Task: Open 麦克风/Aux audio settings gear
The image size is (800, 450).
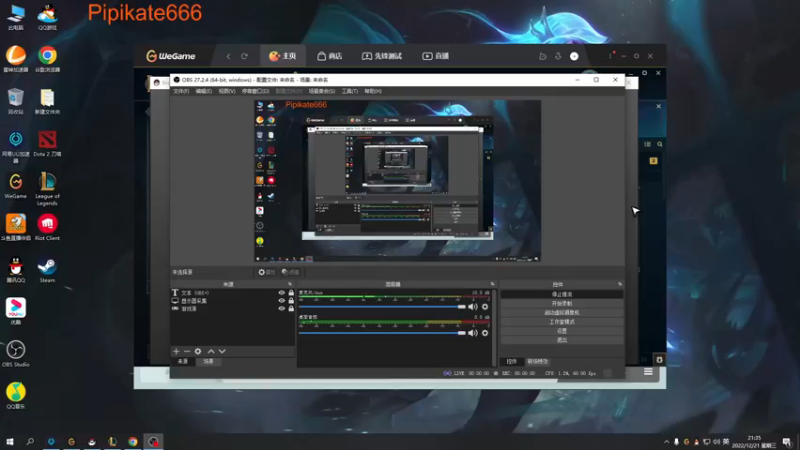Action: pyautogui.click(x=485, y=307)
